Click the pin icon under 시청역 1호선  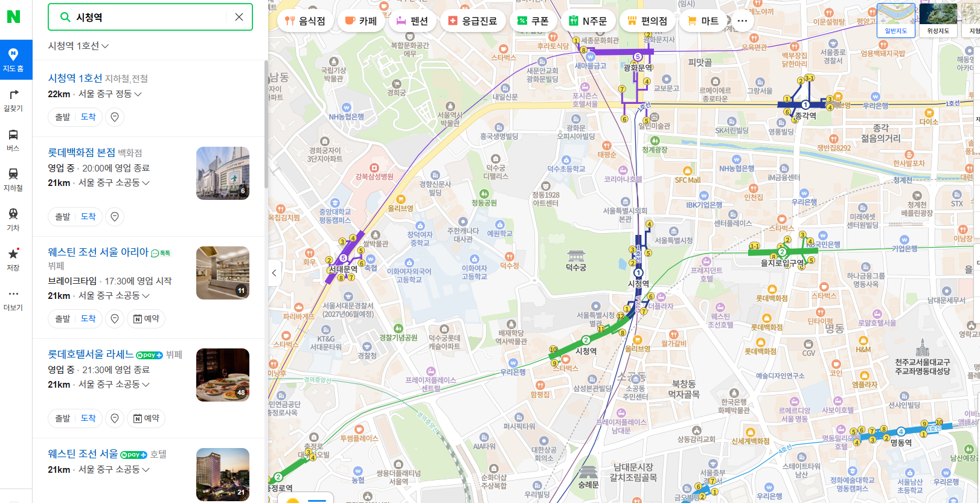tap(115, 117)
